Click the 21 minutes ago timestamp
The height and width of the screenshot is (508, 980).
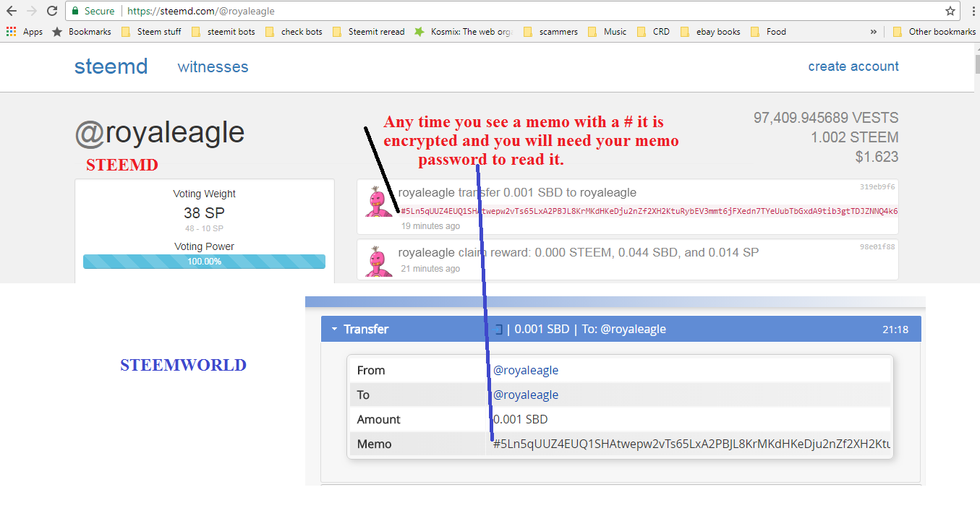[x=430, y=269]
